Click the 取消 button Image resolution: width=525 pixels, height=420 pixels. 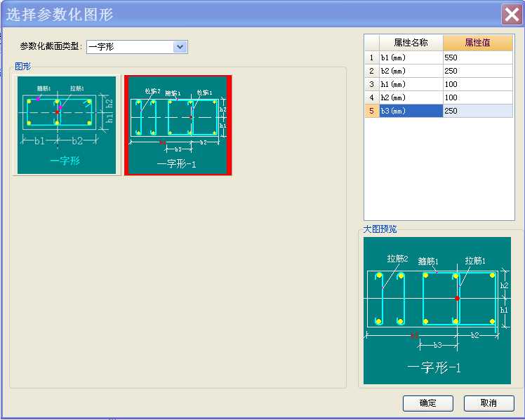[x=489, y=403]
